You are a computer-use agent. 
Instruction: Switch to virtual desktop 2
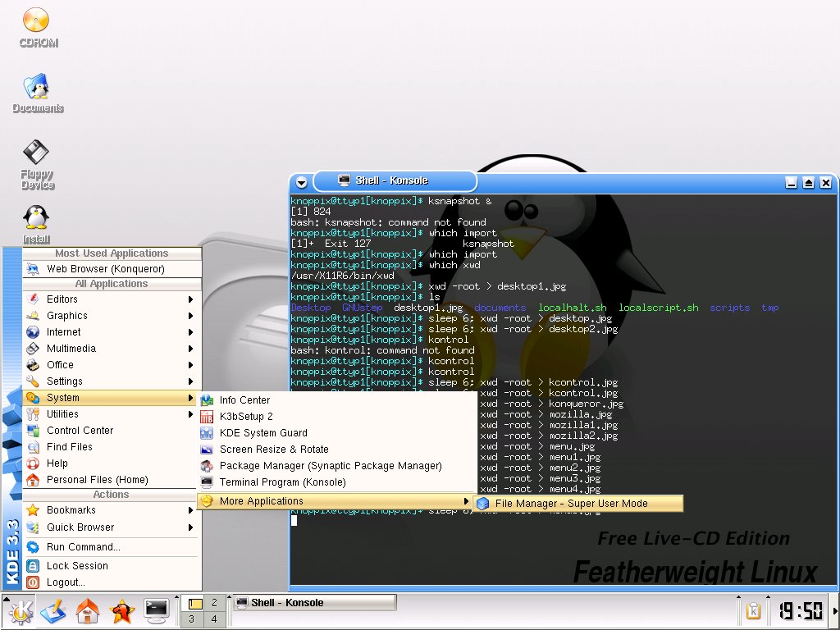pos(214,603)
